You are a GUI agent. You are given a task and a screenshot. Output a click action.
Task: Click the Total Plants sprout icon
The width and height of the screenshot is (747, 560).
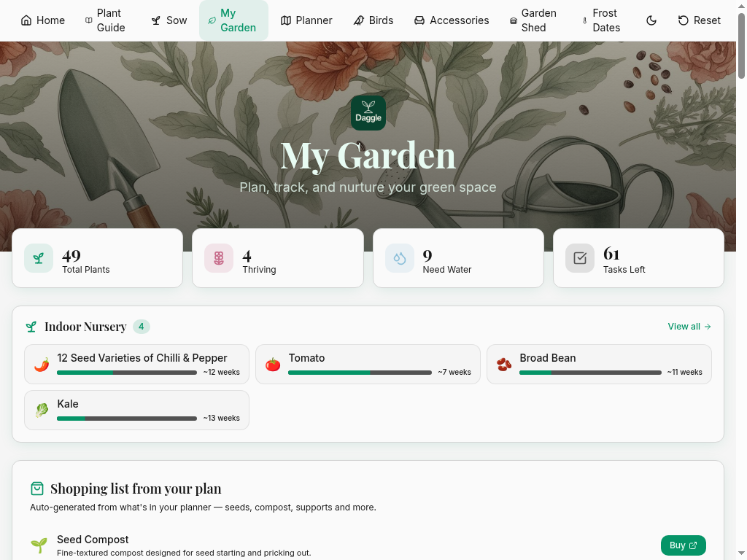tap(39, 258)
